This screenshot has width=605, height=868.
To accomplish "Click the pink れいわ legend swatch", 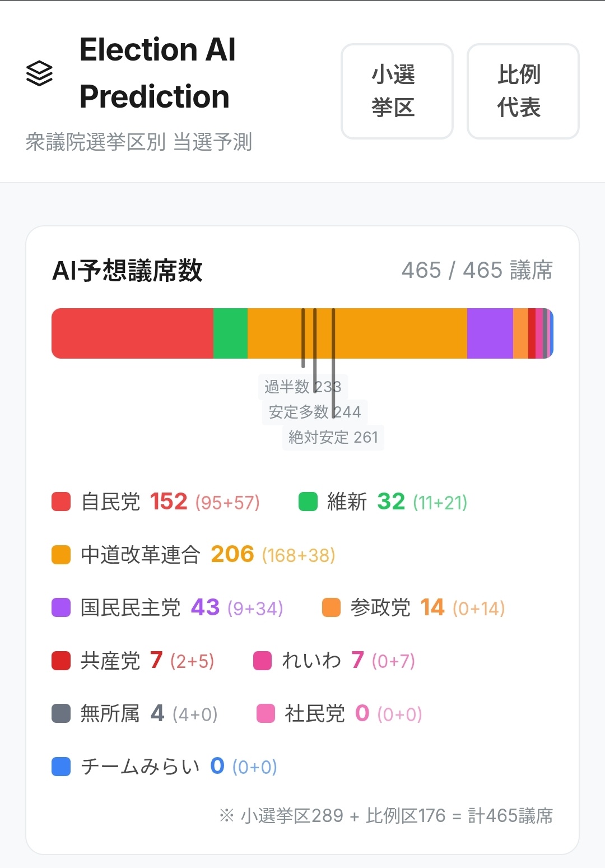I will point(262,661).
